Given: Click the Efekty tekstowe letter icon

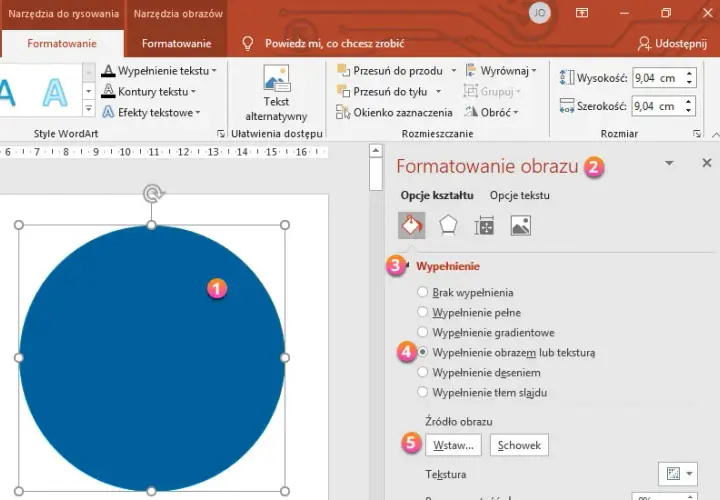Looking at the screenshot, I should (x=108, y=112).
